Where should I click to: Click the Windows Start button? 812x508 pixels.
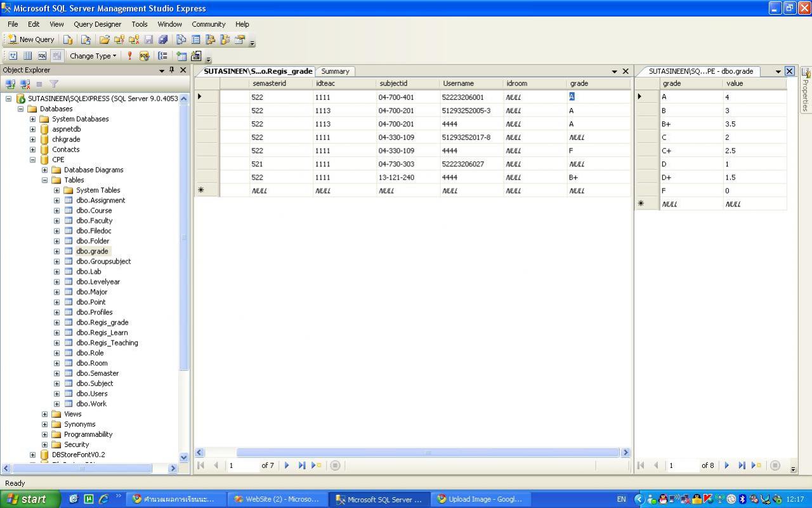[30, 499]
